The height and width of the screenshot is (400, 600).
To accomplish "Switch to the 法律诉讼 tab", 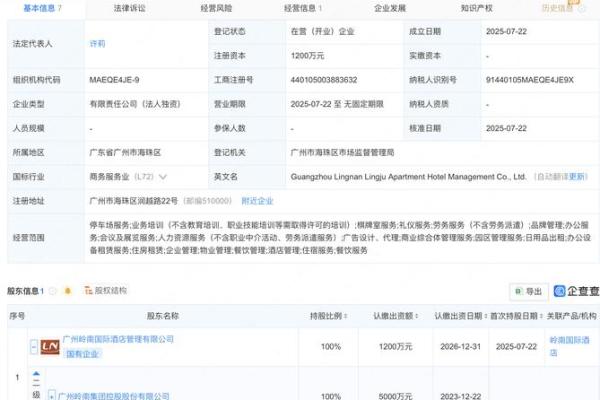I will [x=130, y=8].
